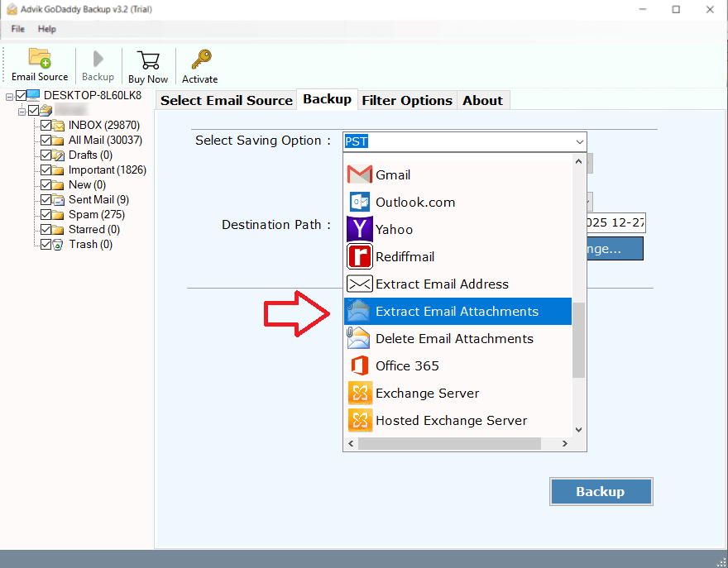
Task: Click the list's horizontal scrollbar thumb
Action: click(449, 444)
